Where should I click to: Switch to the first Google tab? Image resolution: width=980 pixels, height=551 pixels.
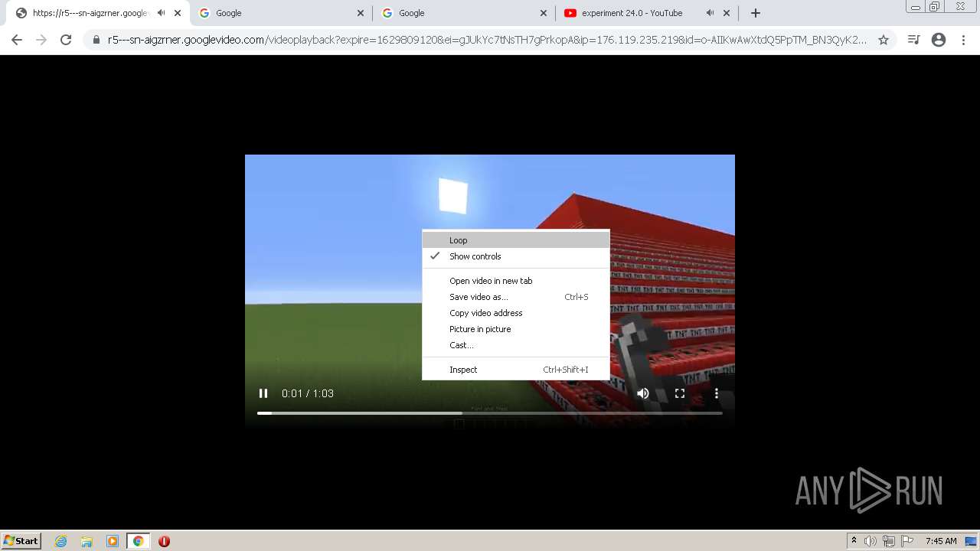point(283,13)
